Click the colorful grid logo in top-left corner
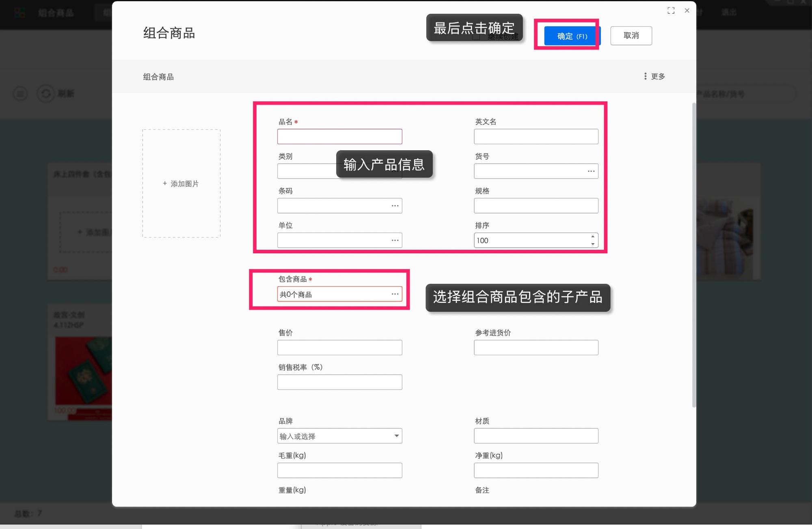Viewport: 812px width, 529px height. [x=19, y=13]
